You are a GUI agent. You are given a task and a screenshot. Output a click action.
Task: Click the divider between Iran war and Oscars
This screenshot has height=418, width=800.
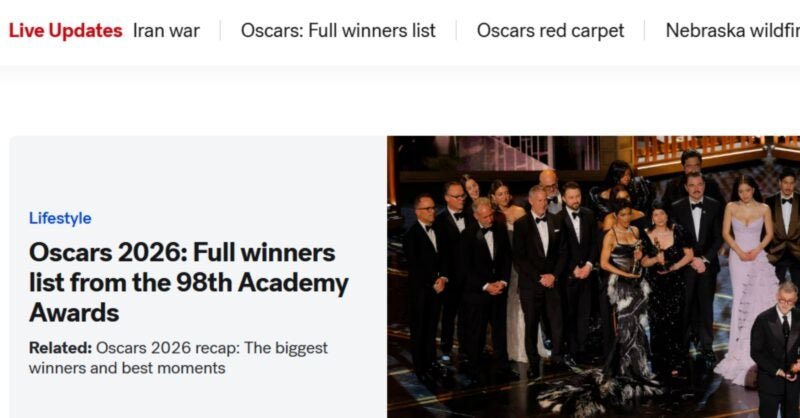coord(220,31)
